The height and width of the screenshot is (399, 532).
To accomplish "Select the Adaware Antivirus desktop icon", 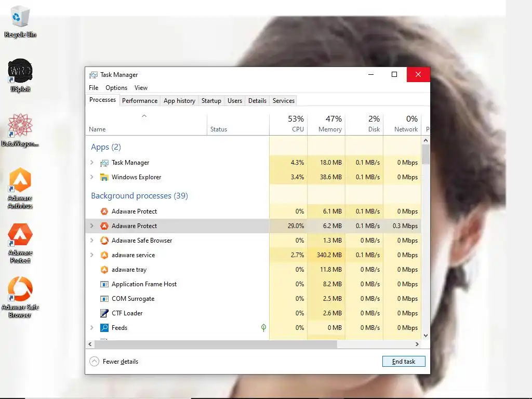I will [x=20, y=188].
